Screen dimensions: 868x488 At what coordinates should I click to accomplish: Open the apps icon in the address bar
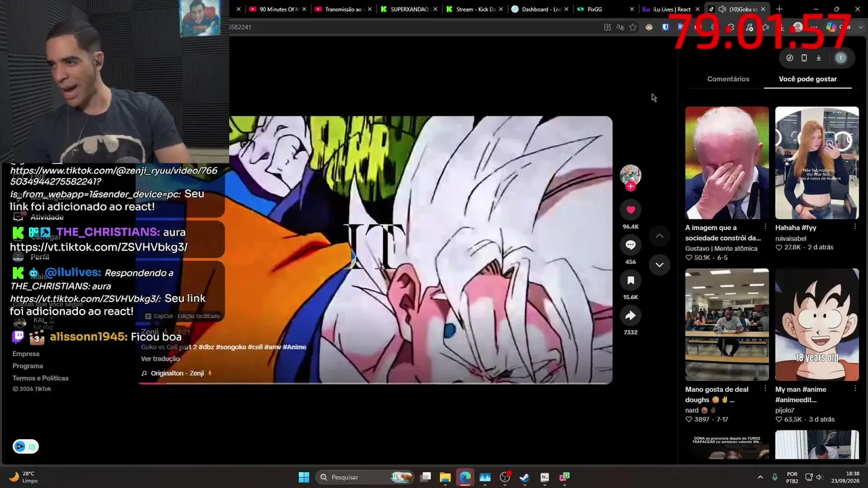(x=608, y=27)
